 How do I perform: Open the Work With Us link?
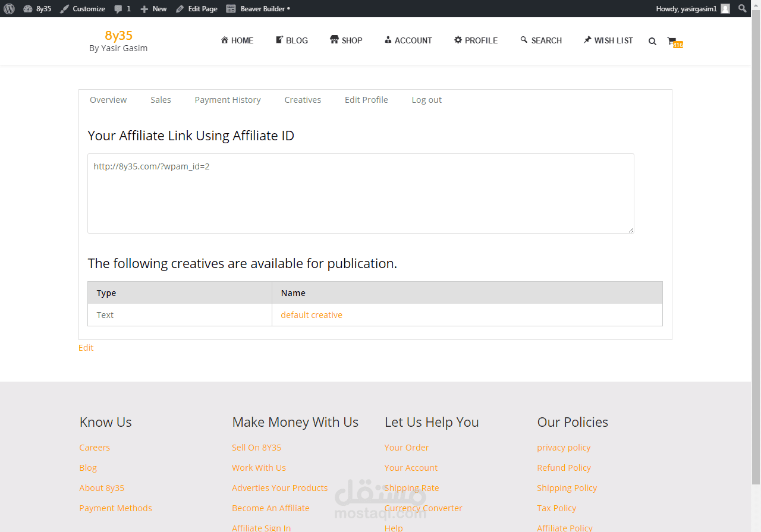click(x=259, y=468)
